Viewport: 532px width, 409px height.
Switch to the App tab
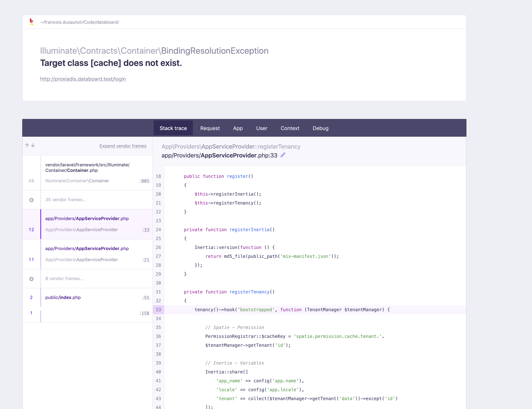[x=238, y=128]
